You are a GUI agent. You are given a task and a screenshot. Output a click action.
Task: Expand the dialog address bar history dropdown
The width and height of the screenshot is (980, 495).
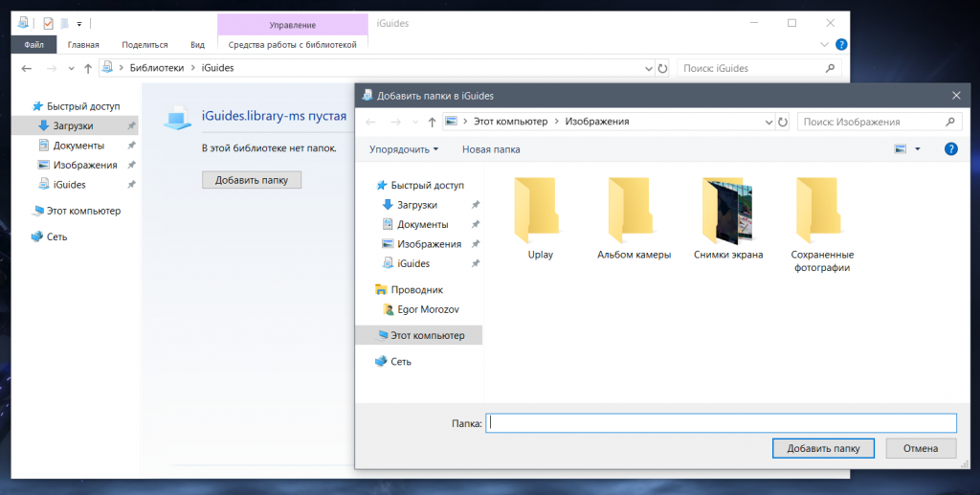(x=768, y=122)
